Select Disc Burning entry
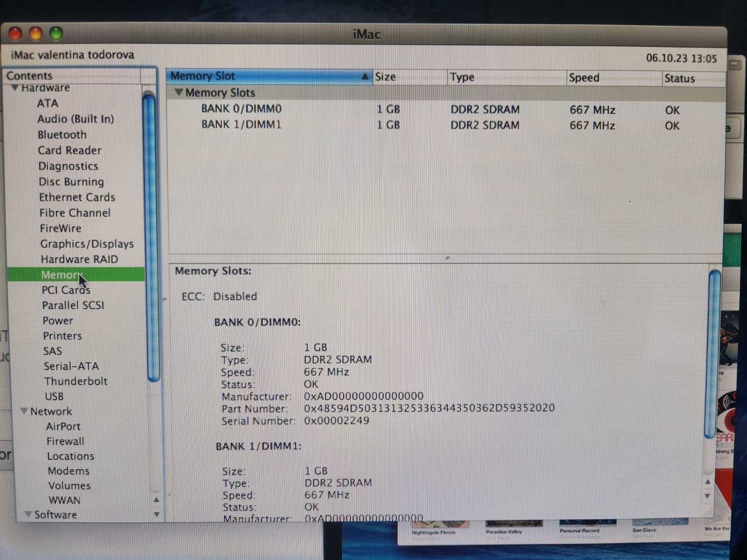The height and width of the screenshot is (560, 747). 71,182
